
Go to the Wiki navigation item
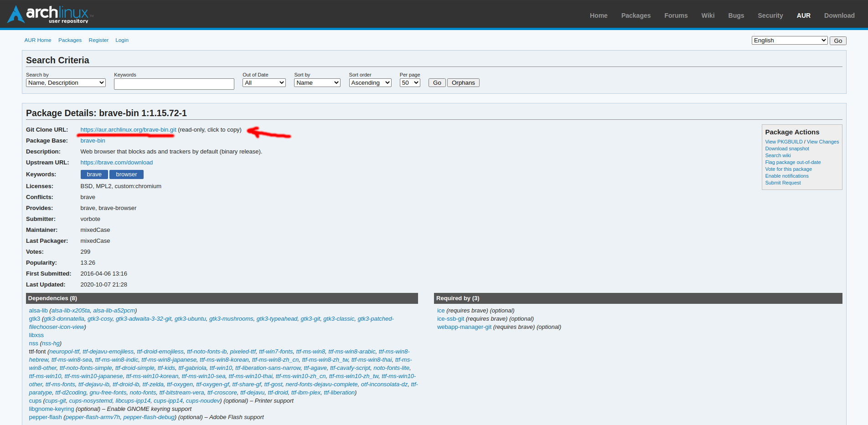(708, 15)
